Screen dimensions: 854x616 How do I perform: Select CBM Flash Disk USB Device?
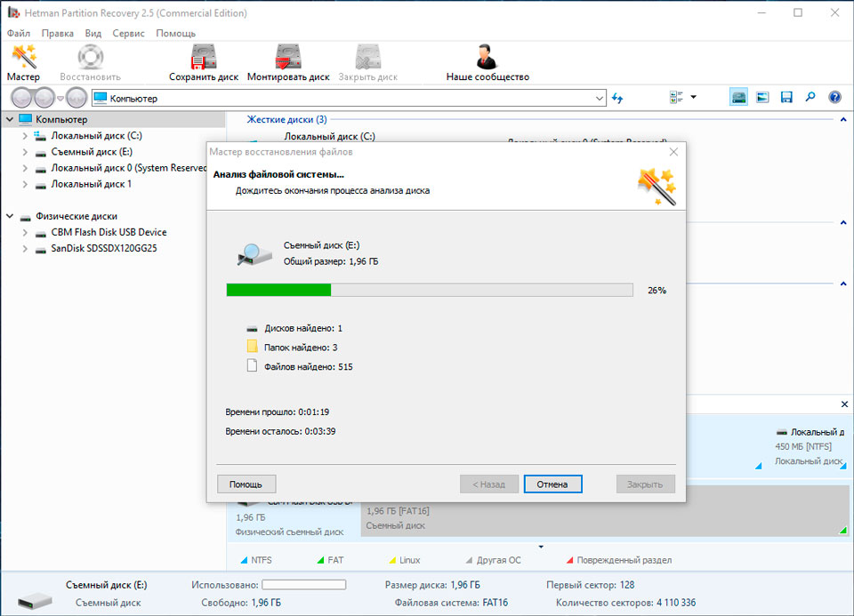(x=109, y=232)
